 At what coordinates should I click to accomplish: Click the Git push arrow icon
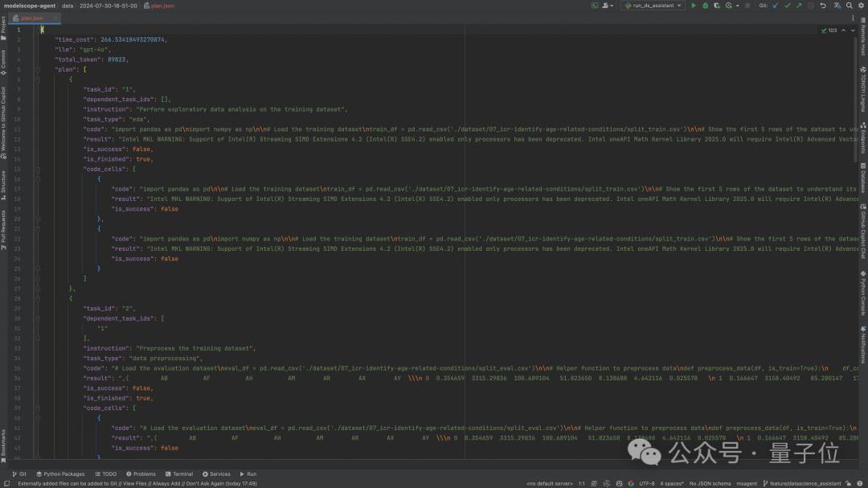[799, 6]
